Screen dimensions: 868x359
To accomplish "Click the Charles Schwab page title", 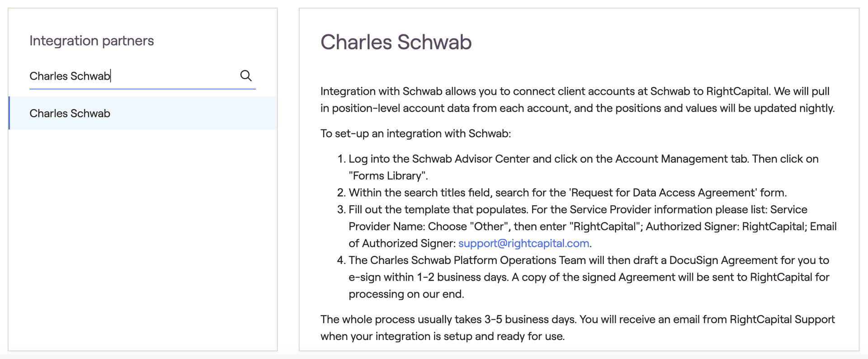I will pos(396,42).
